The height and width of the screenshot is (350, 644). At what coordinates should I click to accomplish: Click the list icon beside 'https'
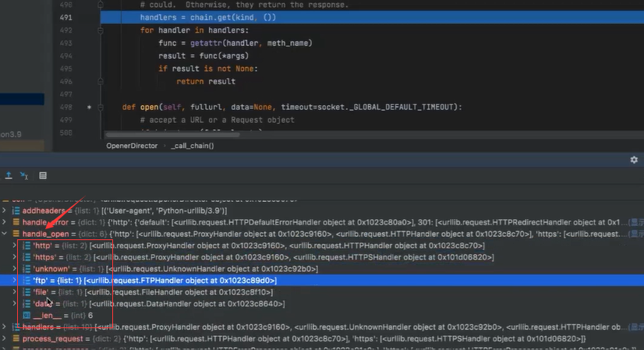[x=27, y=256]
